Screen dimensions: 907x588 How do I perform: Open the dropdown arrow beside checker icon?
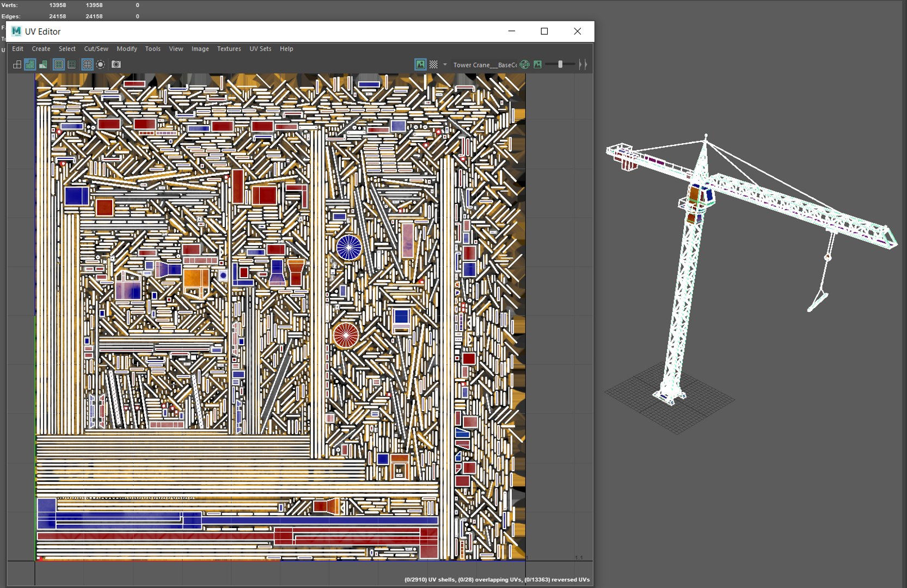pyautogui.click(x=445, y=65)
